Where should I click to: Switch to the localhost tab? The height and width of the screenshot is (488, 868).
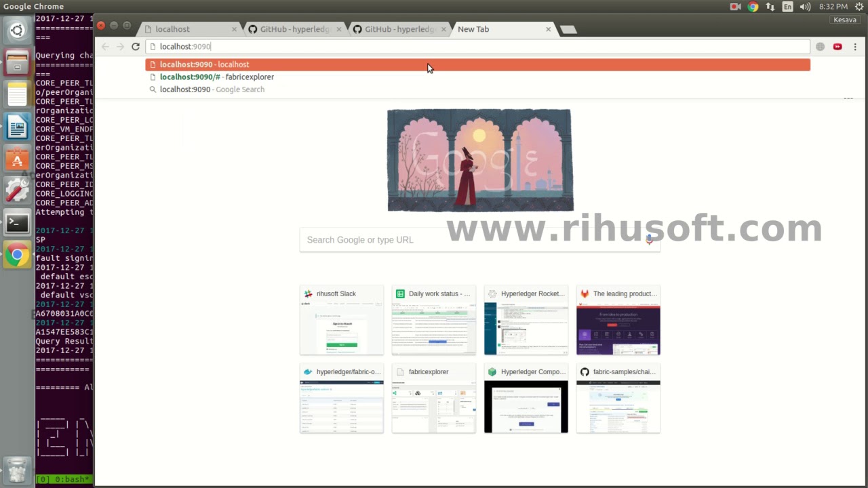click(x=188, y=29)
